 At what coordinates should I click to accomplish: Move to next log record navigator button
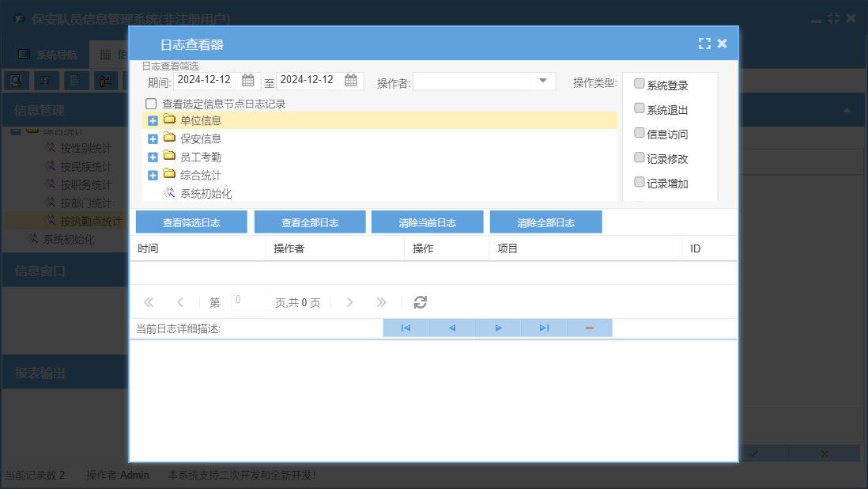pyautogui.click(x=498, y=328)
